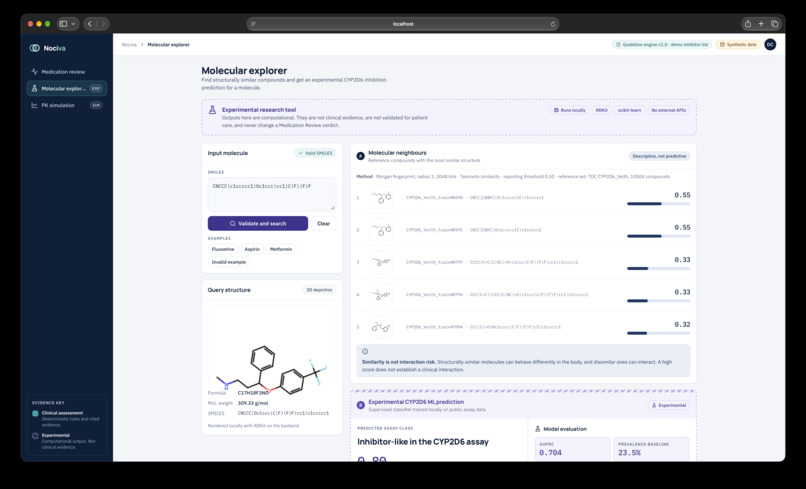Click the page reader icon in address bar
Screen dimensions: 806x489
[x=253, y=24]
